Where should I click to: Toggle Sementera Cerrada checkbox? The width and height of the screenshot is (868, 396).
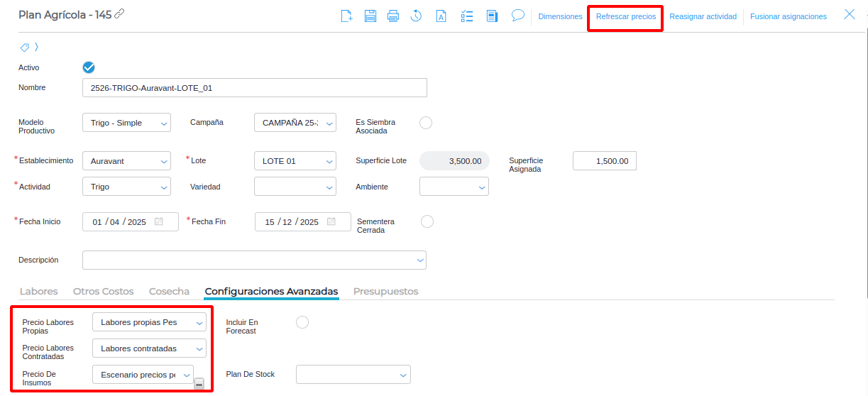pyautogui.click(x=427, y=221)
